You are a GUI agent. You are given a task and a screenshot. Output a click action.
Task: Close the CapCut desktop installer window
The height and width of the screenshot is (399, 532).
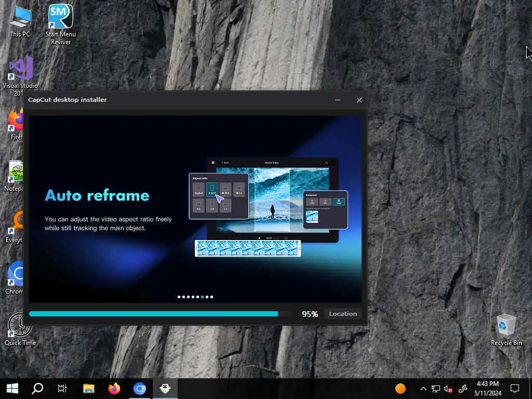(360, 100)
